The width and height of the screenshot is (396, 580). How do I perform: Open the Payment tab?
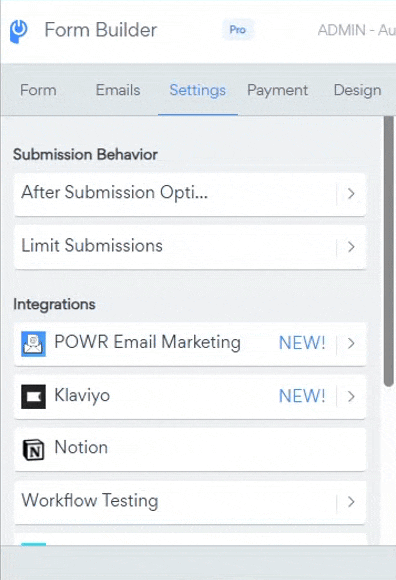277,90
